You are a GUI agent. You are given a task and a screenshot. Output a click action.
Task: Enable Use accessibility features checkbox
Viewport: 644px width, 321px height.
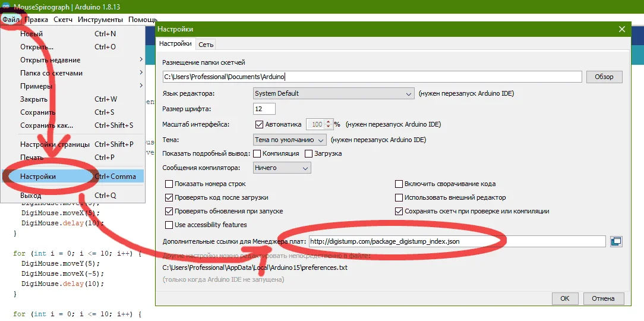169,225
